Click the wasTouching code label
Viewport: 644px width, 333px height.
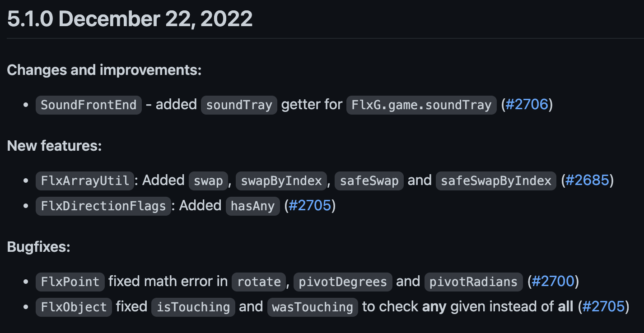313,307
